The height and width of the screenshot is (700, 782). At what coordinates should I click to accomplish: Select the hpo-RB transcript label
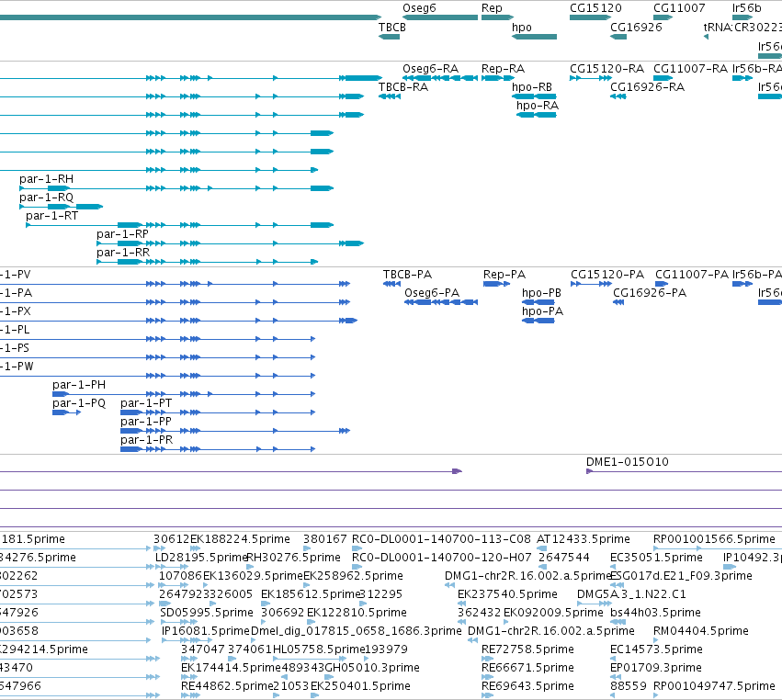pyautogui.click(x=532, y=86)
